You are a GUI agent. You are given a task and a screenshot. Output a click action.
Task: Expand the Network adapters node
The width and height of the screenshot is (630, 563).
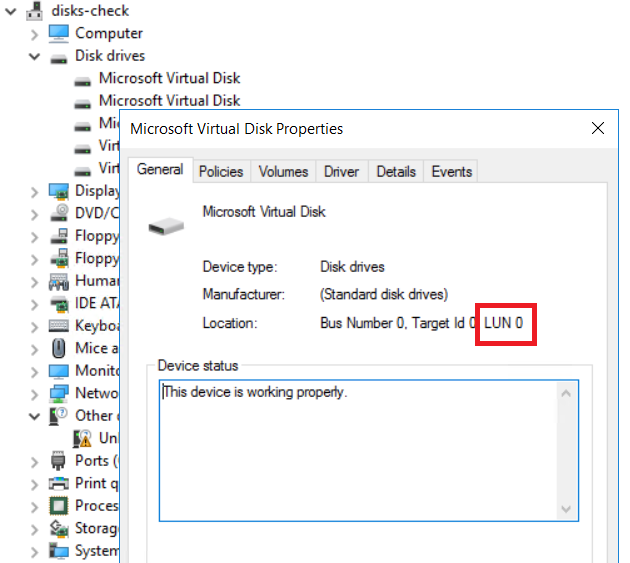(x=35, y=394)
